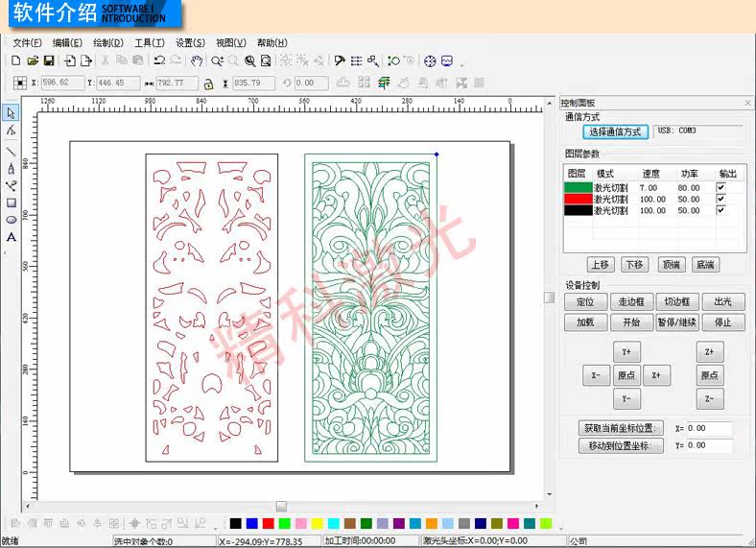Click the New file icon
The image size is (756, 548).
pyautogui.click(x=16, y=60)
